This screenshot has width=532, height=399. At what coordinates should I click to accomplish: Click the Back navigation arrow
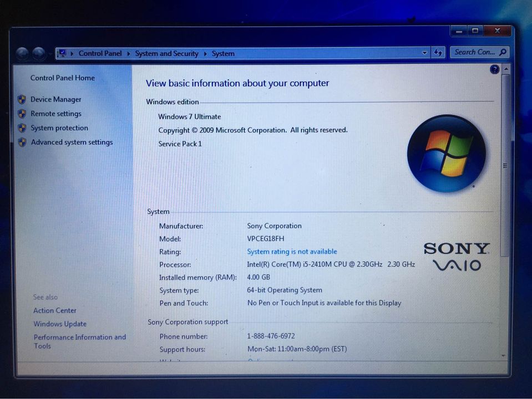click(22, 54)
